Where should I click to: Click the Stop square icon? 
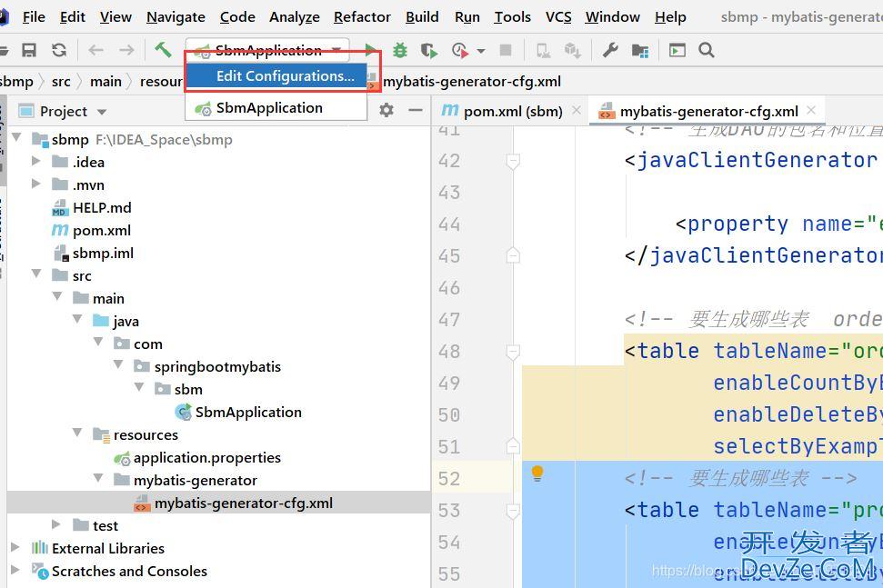click(x=506, y=50)
